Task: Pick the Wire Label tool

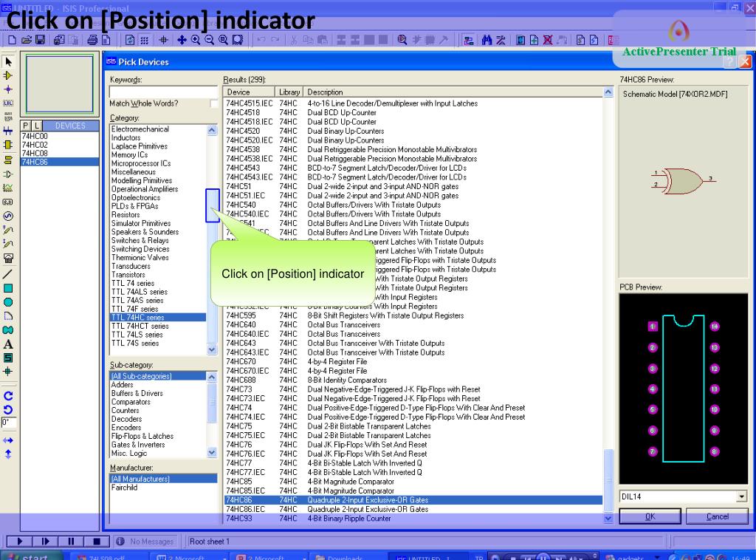Action: (x=8, y=103)
